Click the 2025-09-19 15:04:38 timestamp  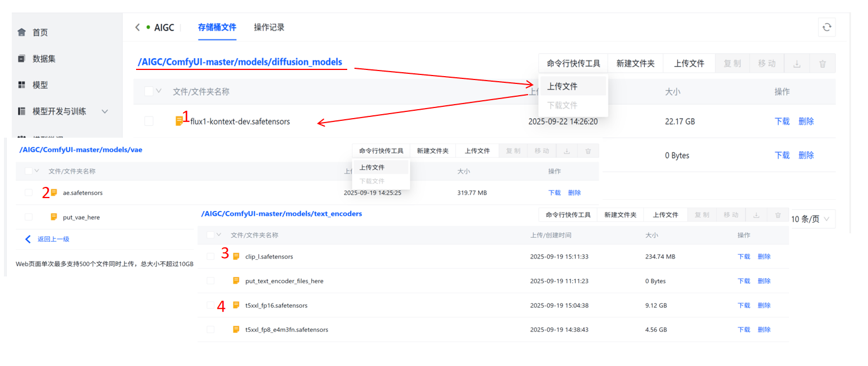pyautogui.click(x=559, y=306)
